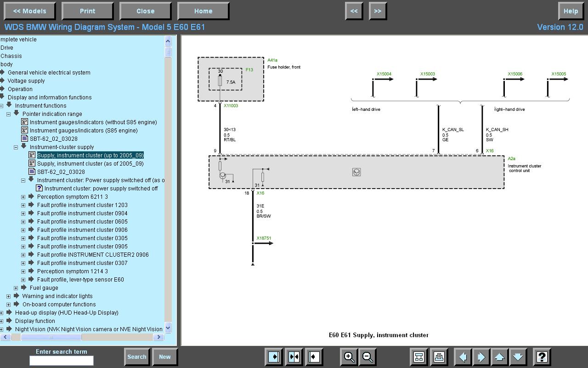Expand Fault profile INSTRUMENT CLUSTER2 0906

click(x=23, y=255)
